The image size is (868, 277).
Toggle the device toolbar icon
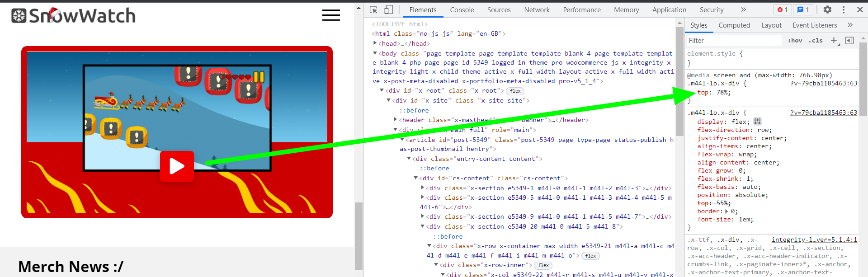coord(389,10)
